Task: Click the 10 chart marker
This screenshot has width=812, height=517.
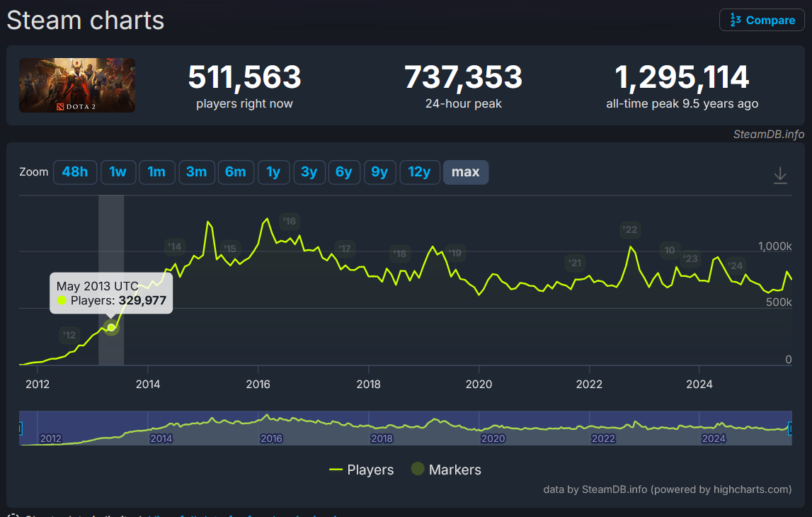Action: pyautogui.click(x=670, y=250)
